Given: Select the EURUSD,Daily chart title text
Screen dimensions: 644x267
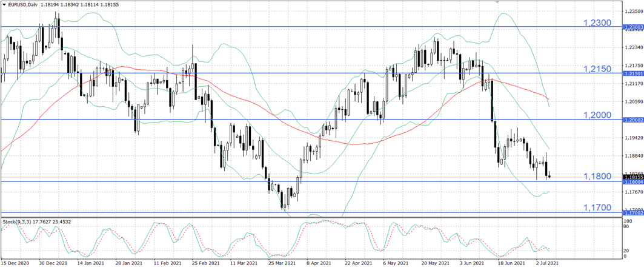Looking at the screenshot, I should [24, 4].
